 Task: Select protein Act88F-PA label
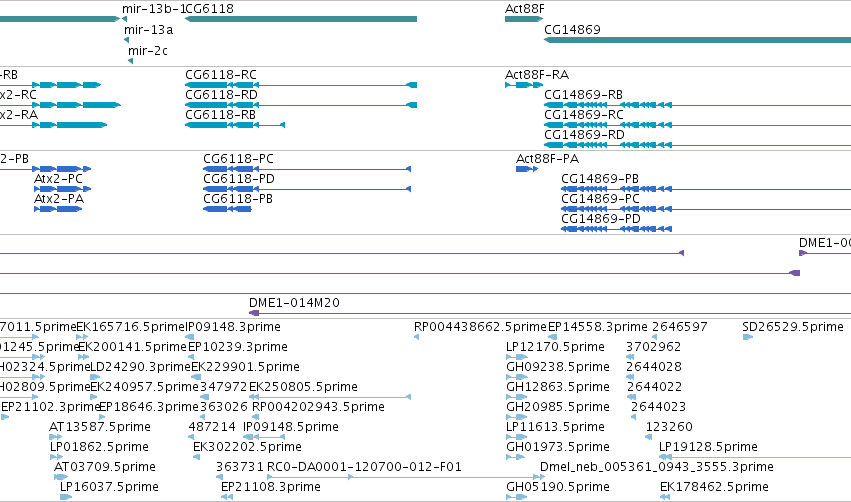click(x=547, y=158)
